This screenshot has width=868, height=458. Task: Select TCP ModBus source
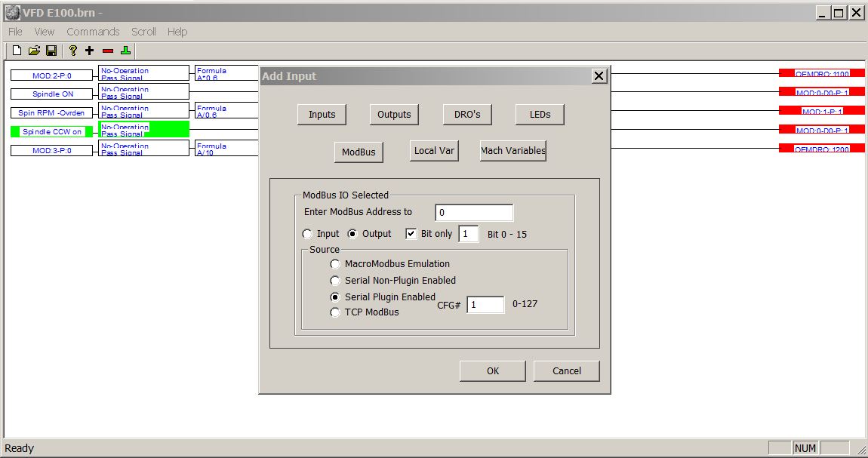pyautogui.click(x=335, y=312)
